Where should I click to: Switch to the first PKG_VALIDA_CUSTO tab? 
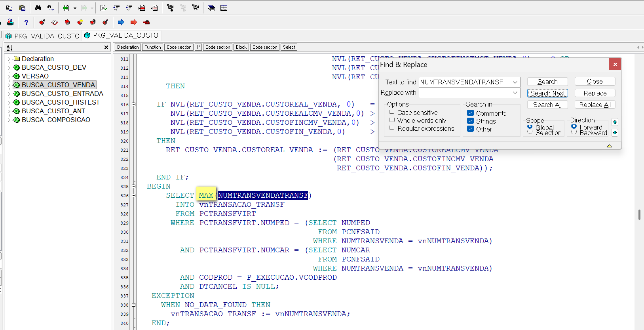tap(43, 36)
